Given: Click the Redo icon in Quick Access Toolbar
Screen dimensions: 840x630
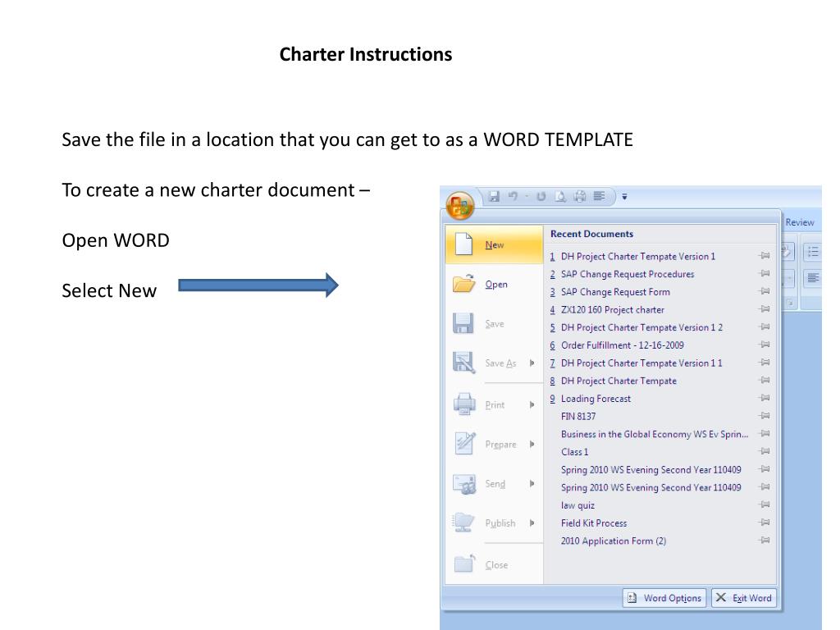Looking at the screenshot, I should tap(541, 197).
